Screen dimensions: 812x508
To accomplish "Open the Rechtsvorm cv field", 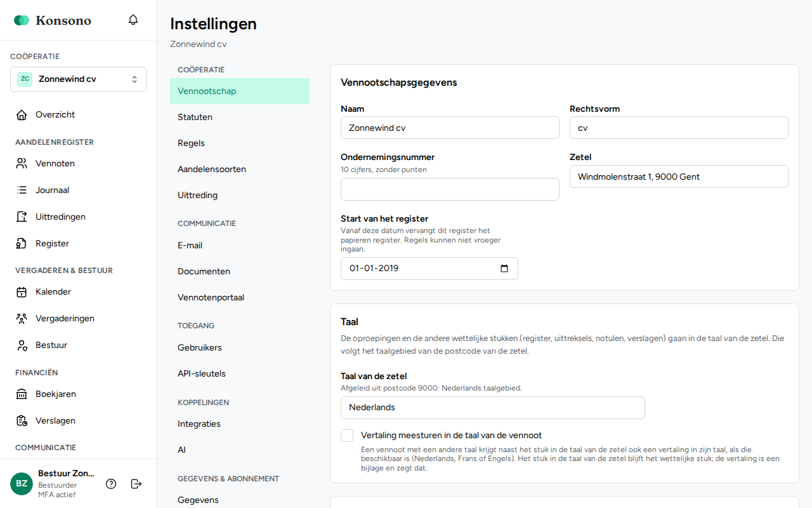I will point(679,128).
